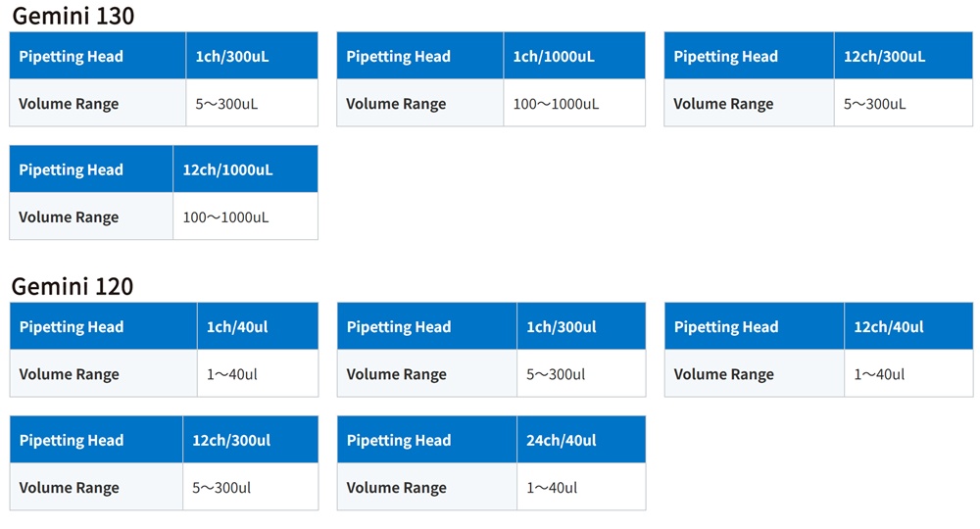The image size is (980, 529).
Task: Click the Gemini 130 heading
Action: [73, 16]
